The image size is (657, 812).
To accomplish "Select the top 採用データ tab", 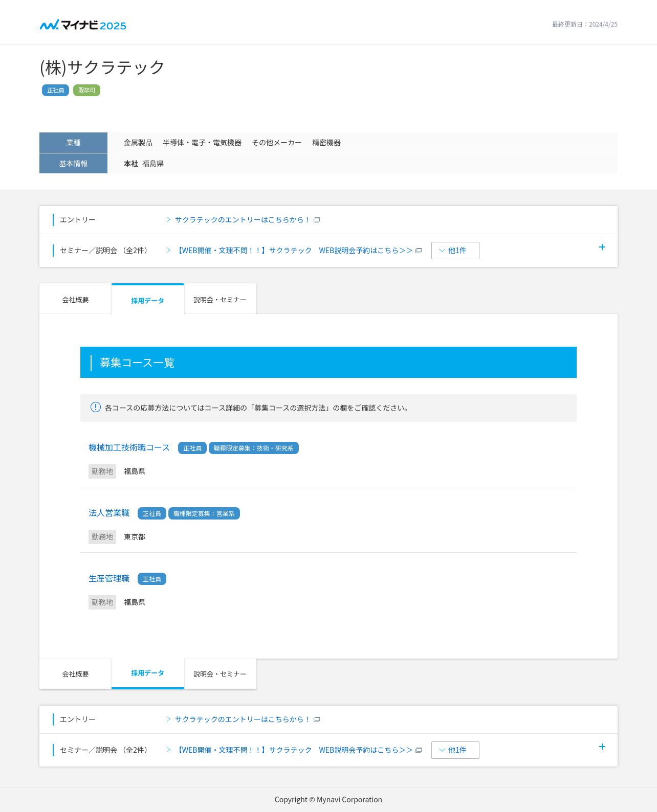I will (x=147, y=300).
